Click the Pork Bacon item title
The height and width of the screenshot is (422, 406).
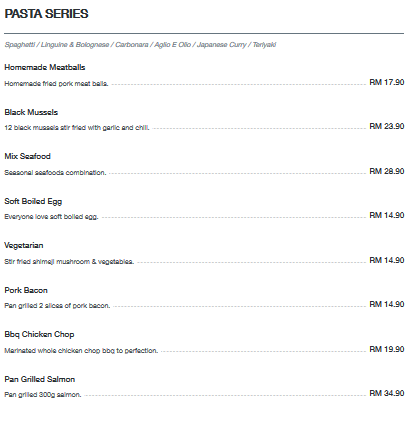pyautogui.click(x=26, y=290)
